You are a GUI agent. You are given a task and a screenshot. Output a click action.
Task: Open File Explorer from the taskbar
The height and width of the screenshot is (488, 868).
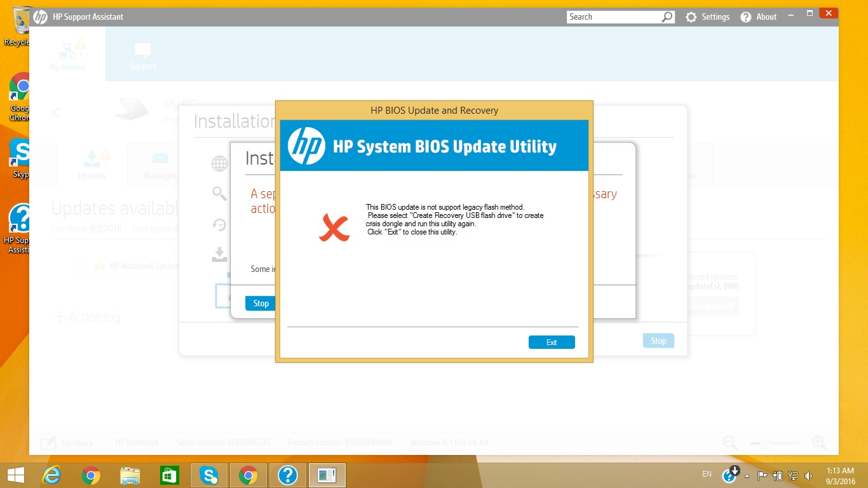[130, 475]
